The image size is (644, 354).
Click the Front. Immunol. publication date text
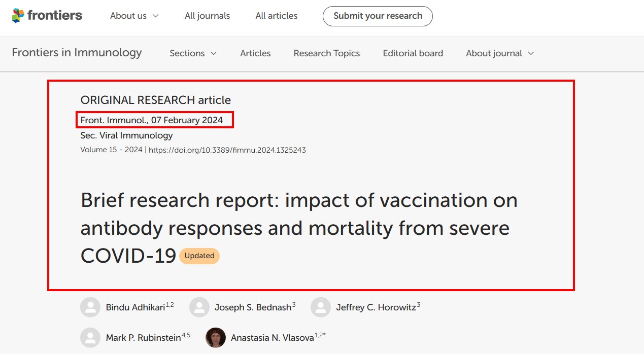152,120
